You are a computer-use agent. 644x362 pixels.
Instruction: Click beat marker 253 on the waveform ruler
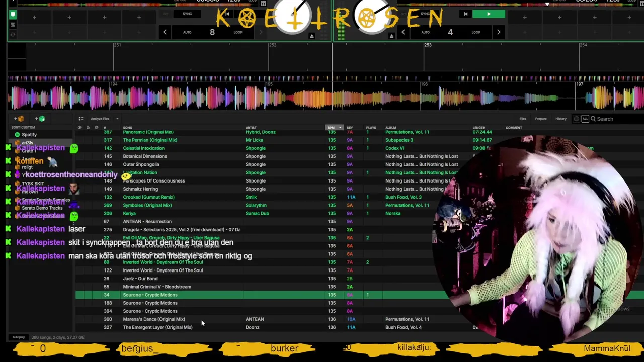(x=428, y=45)
